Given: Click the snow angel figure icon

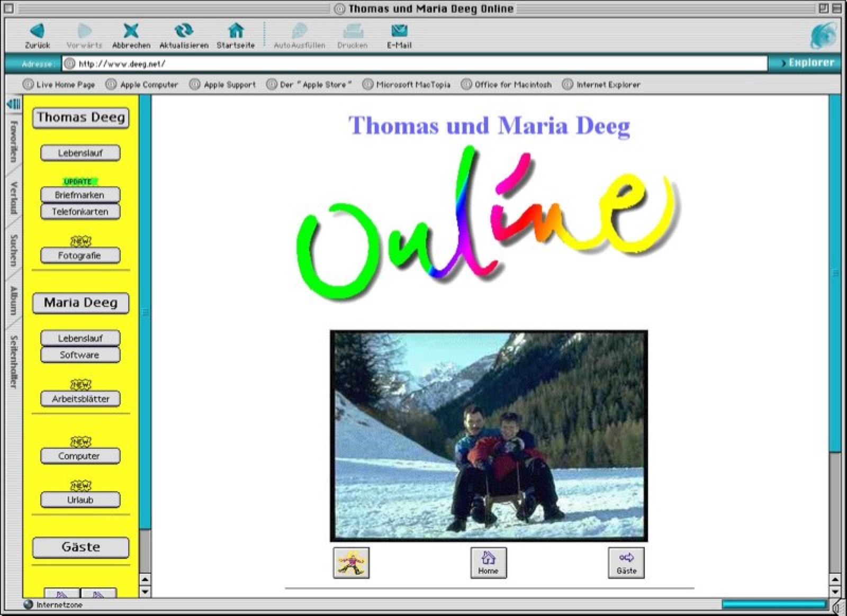Looking at the screenshot, I should click(351, 563).
